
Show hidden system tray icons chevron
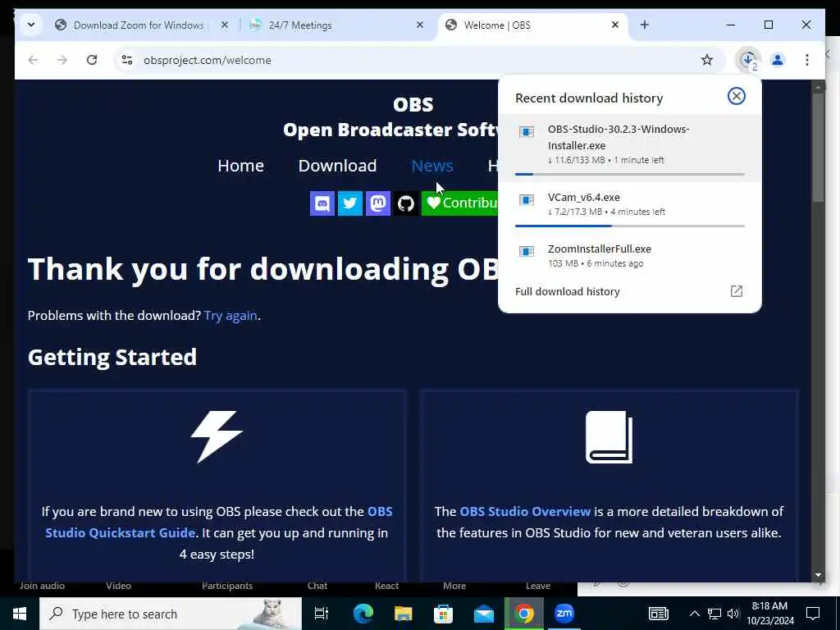694,614
